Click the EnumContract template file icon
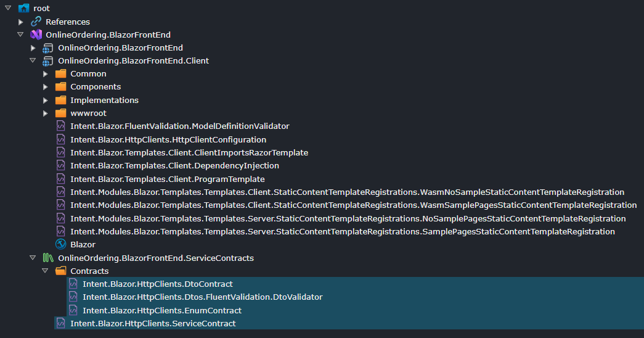 [x=73, y=310]
